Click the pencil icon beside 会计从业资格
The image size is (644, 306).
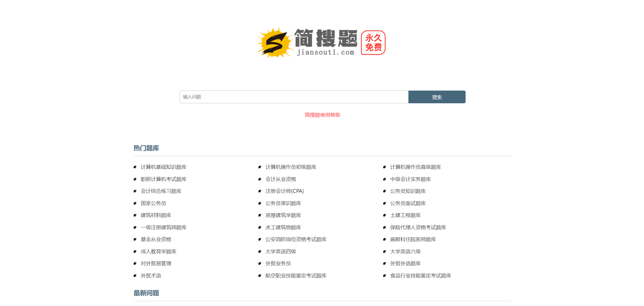click(x=259, y=179)
